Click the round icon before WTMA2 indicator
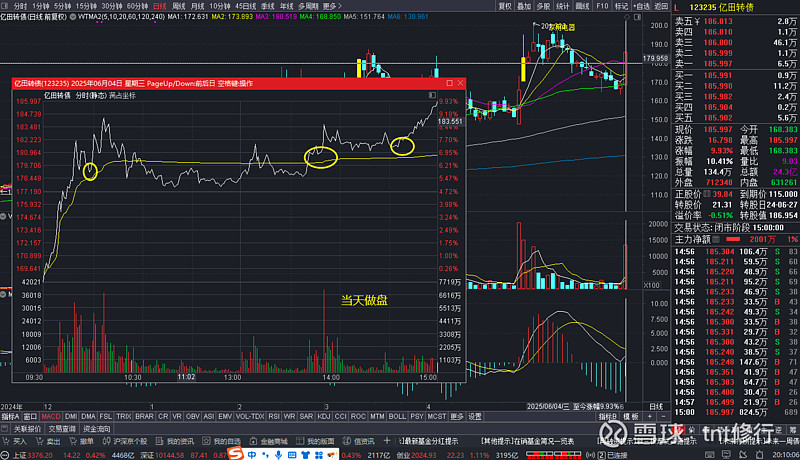The image size is (800, 460). tap(73, 17)
